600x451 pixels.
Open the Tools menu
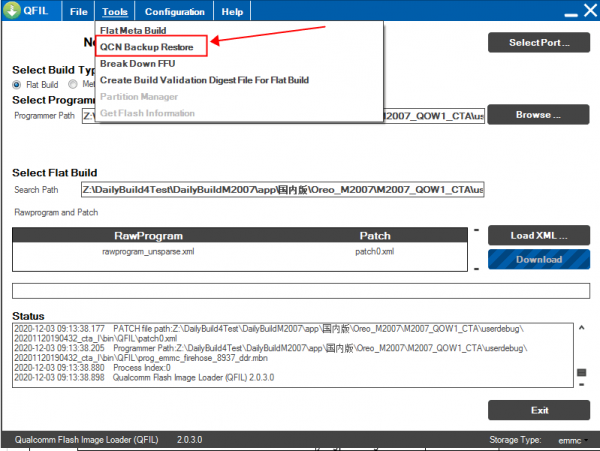point(115,11)
